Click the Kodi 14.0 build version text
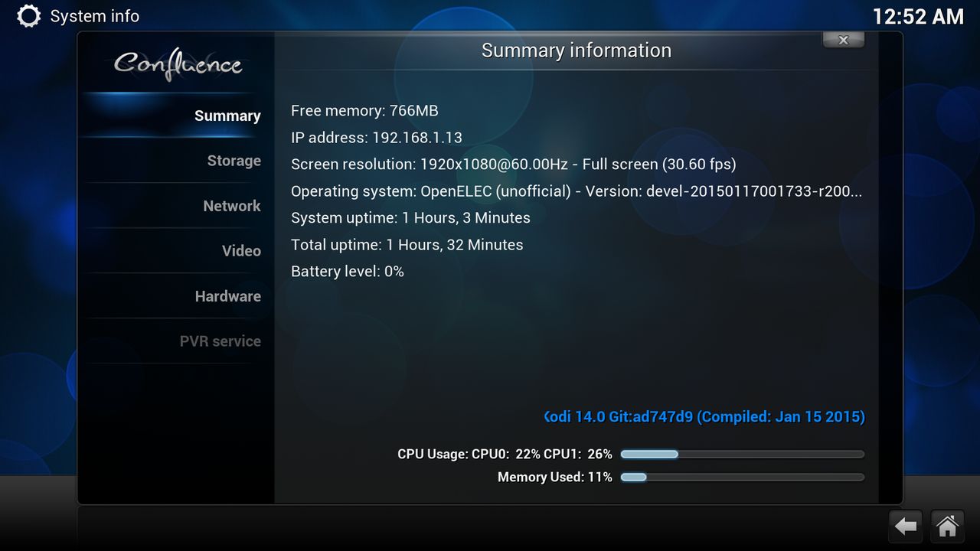The height and width of the screenshot is (551, 980). click(704, 417)
